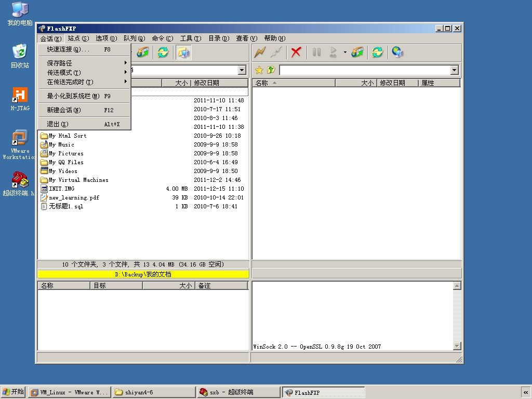Open 回收站 recycle bin desktop icon
Image resolution: width=532 pixels, height=399 pixels.
tap(20, 56)
